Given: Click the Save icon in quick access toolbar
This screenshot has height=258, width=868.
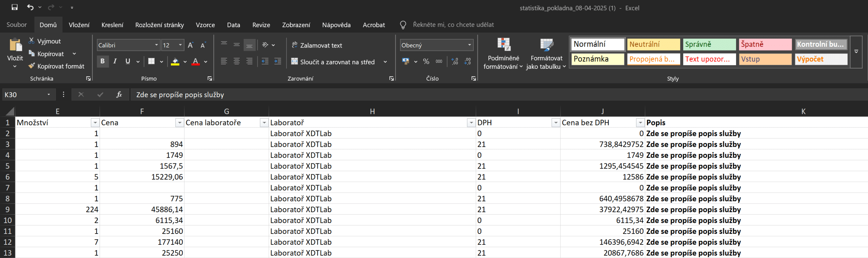Looking at the screenshot, I should [x=15, y=7].
